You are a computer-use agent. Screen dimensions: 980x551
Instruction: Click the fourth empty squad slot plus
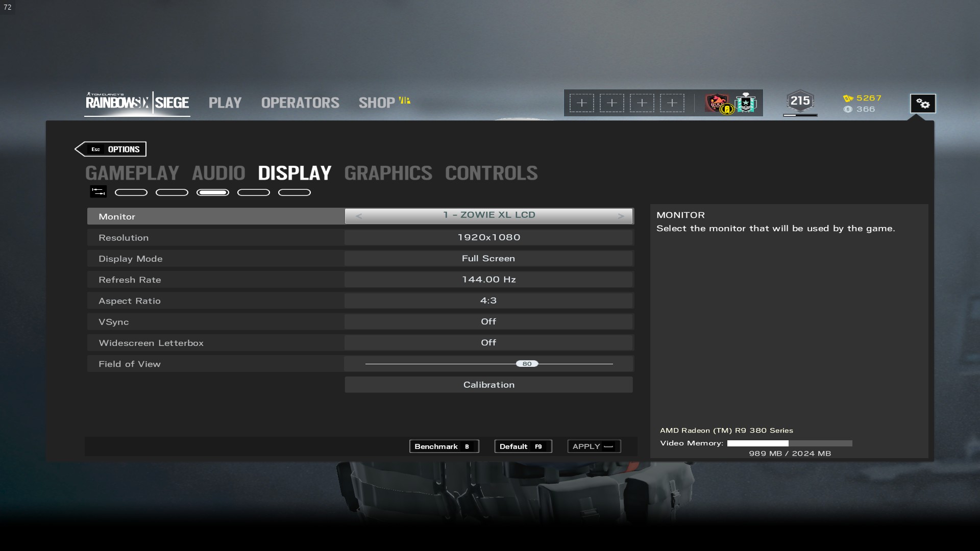[x=672, y=103]
